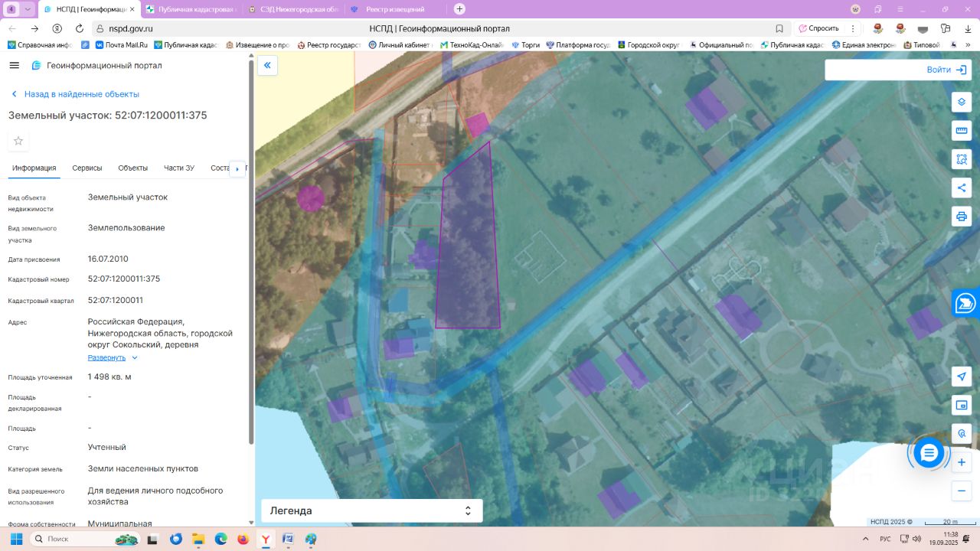Open File Explorer from the taskbar
Image resolution: width=980 pixels, height=551 pixels.
coord(199,539)
